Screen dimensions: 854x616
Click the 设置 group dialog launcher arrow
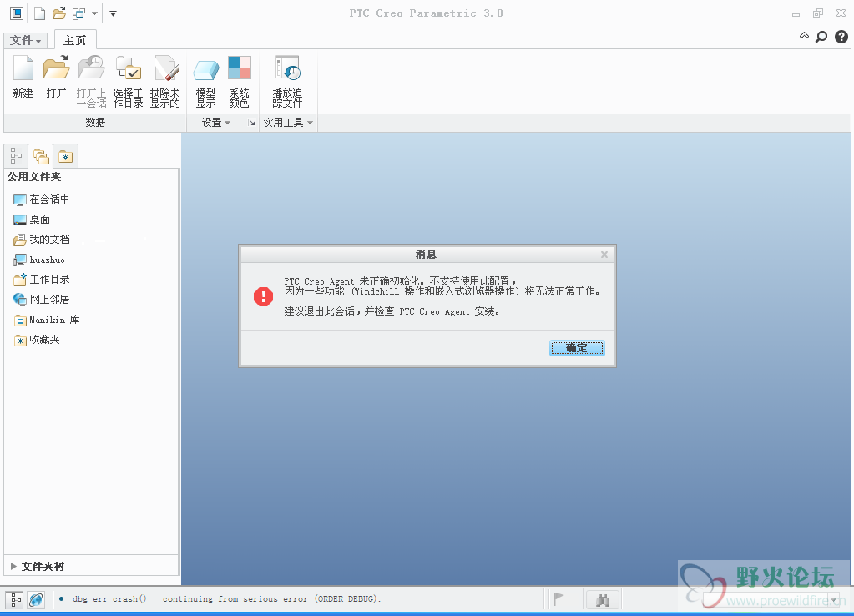pyautogui.click(x=251, y=123)
